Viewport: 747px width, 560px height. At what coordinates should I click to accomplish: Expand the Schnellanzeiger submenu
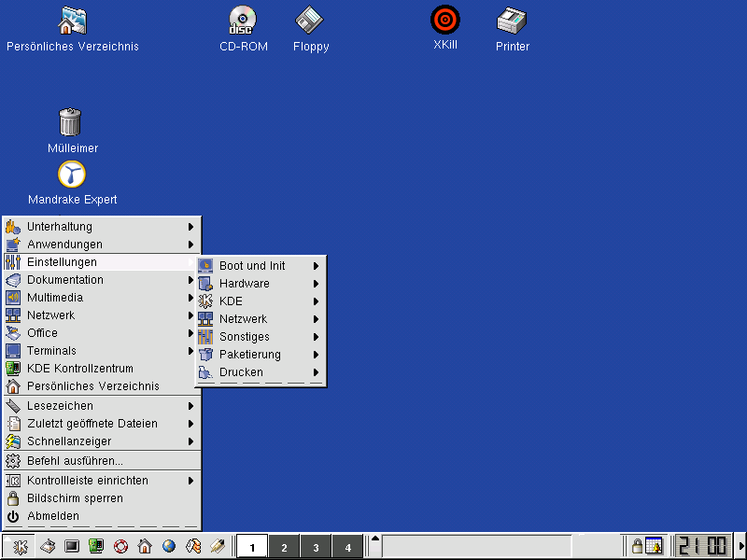pos(102,441)
